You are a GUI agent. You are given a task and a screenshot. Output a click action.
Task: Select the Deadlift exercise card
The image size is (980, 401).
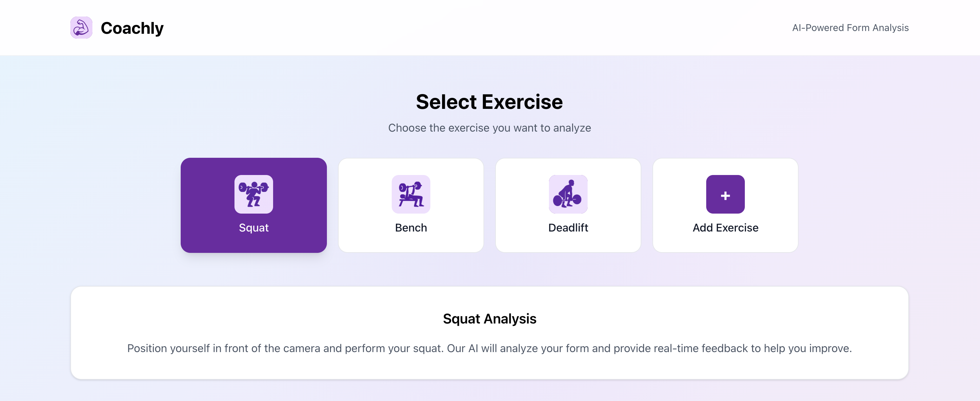[568, 205]
